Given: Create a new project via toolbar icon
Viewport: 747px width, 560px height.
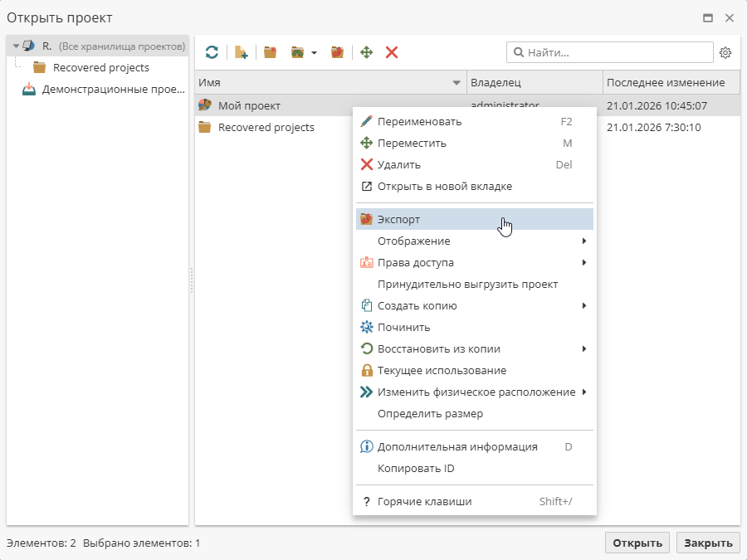Looking at the screenshot, I should (x=241, y=51).
